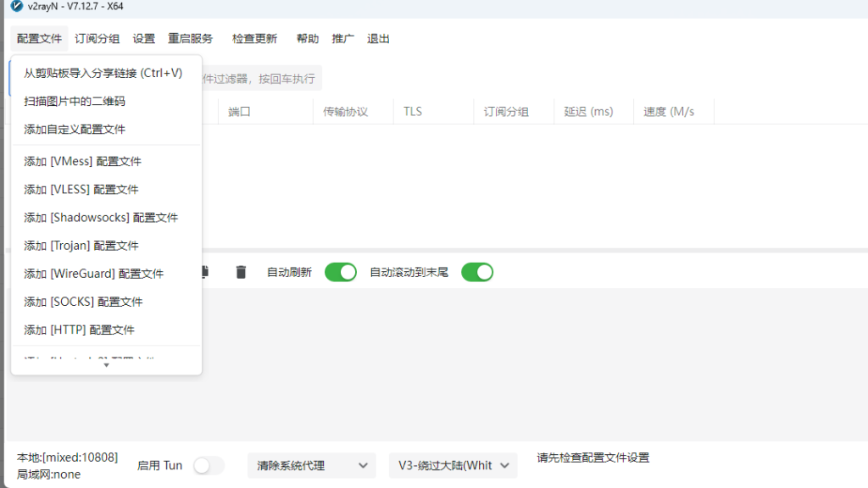Open the 订阅分组 menu
The width and height of the screenshot is (868, 488).
pos(97,38)
